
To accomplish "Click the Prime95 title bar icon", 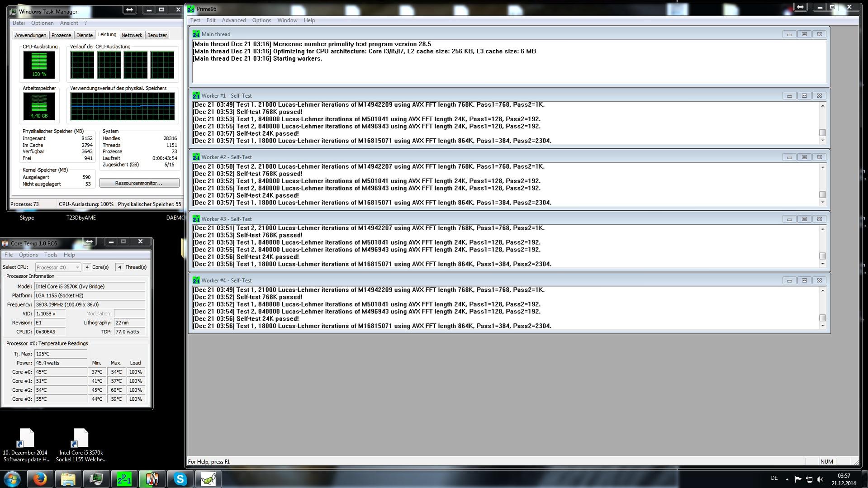I will click(x=191, y=9).
